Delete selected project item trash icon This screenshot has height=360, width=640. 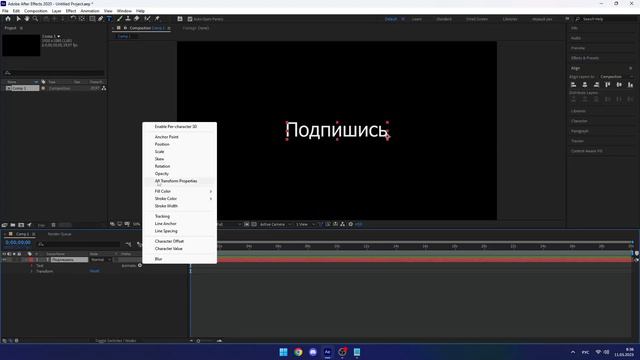tap(53, 225)
